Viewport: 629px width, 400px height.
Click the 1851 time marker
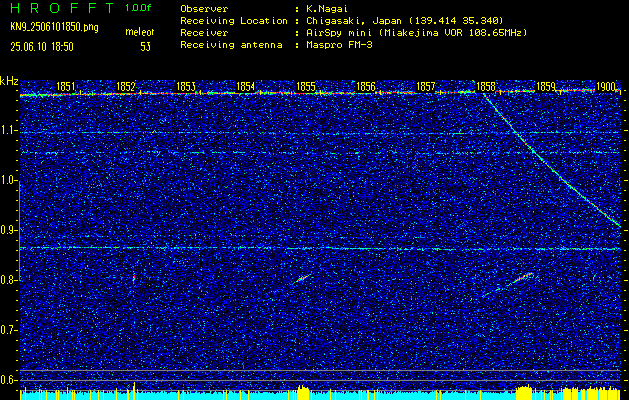[x=65, y=86]
